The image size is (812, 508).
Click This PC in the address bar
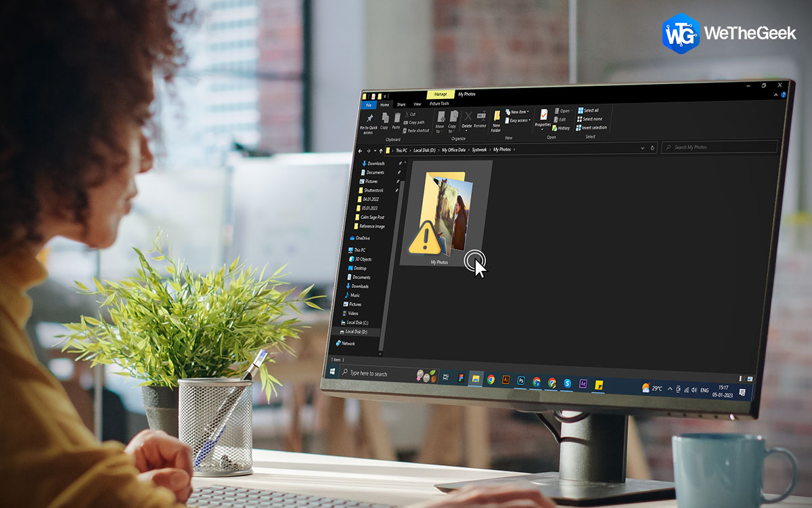tap(402, 150)
